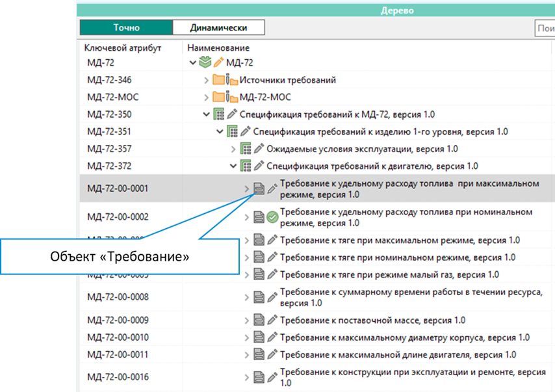Screen dimensions: 555x392
Task: Click green checkmark icon on МД-72-00-0002 requirement
Action: point(272,217)
